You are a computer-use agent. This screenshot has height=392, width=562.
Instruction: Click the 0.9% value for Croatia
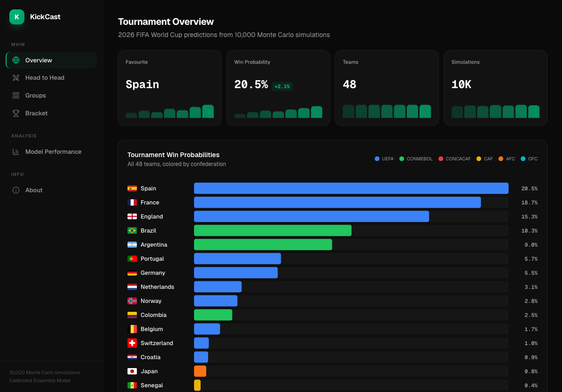tap(531, 357)
